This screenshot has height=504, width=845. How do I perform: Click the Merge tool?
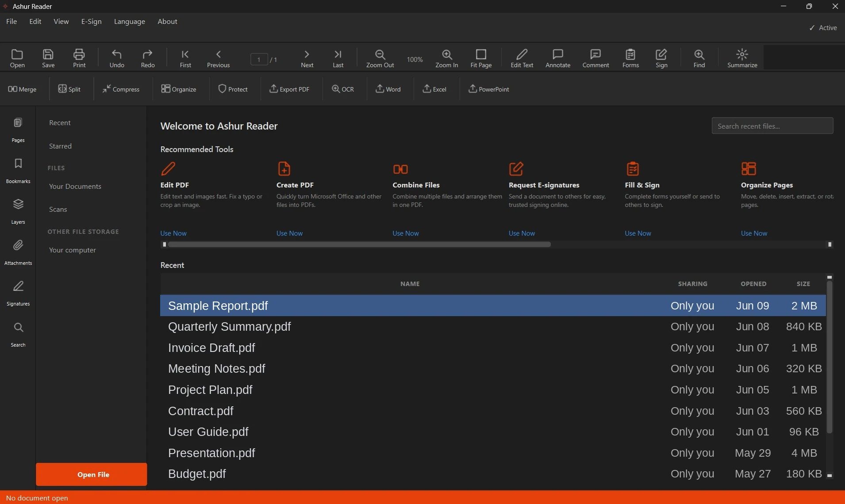[x=22, y=89]
